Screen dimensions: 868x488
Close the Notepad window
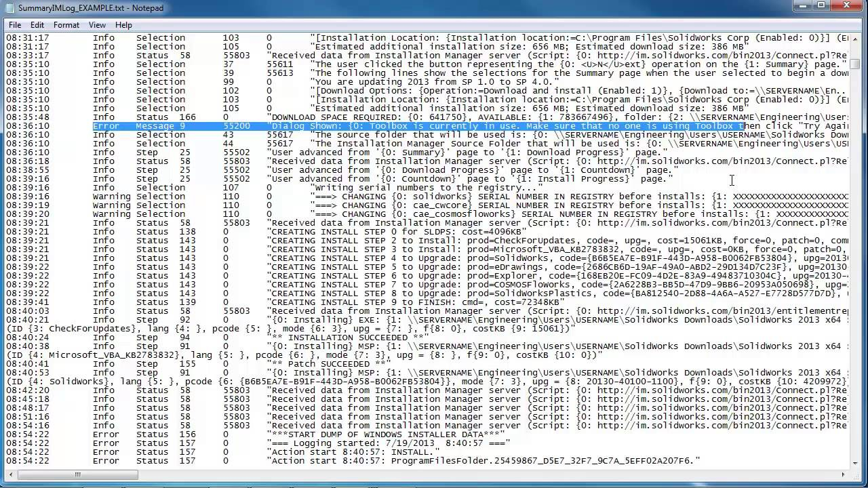tap(847, 6)
